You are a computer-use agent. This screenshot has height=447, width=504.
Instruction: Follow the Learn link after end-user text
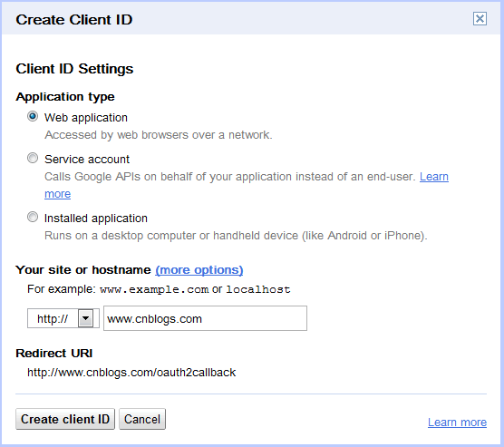click(434, 177)
